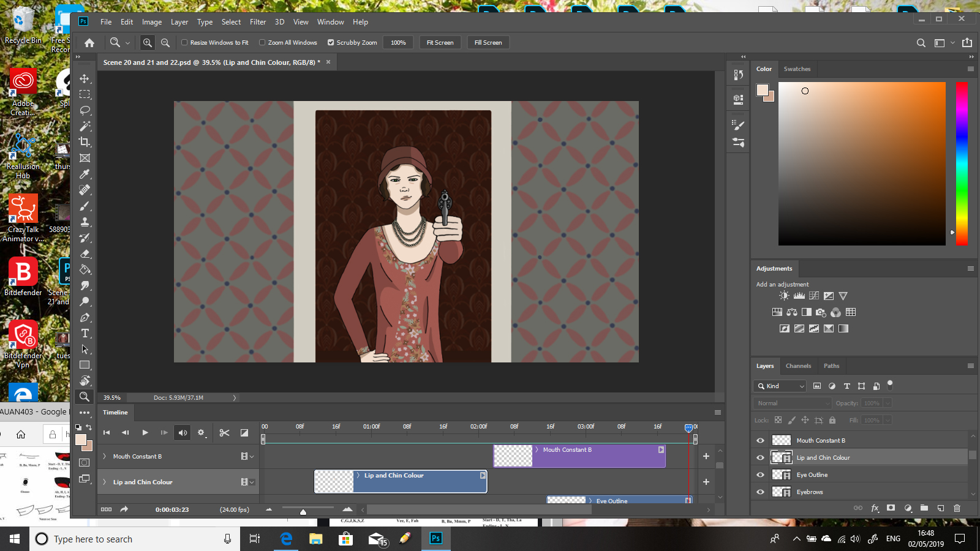Click the Fill Screen button
The width and height of the screenshot is (980, 551).
coord(488,42)
